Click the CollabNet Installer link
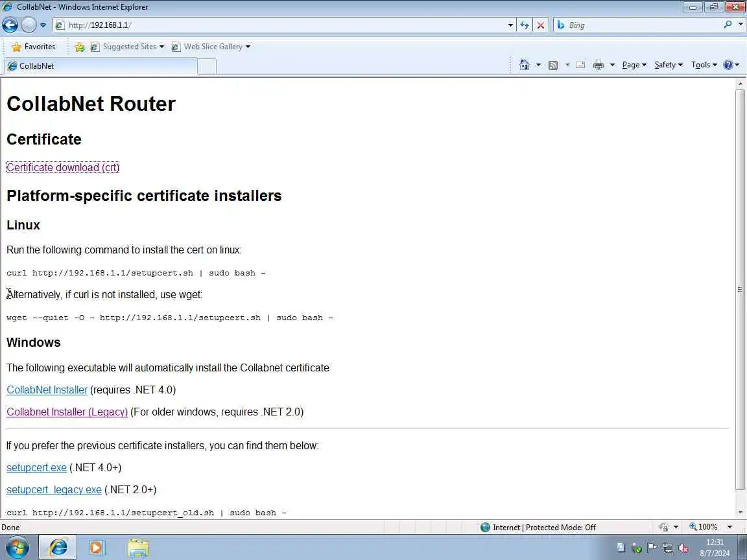Viewport: 747px width, 560px height. tap(47, 390)
